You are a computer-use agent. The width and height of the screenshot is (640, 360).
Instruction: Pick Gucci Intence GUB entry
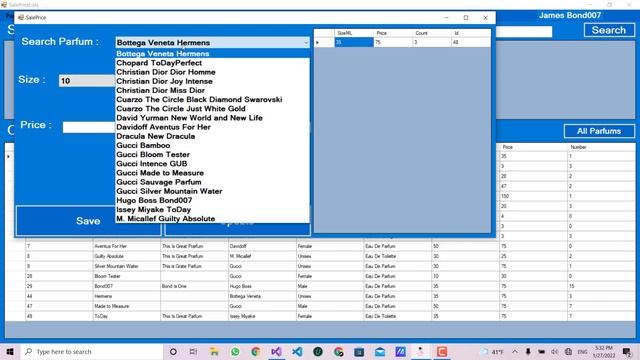click(212, 164)
